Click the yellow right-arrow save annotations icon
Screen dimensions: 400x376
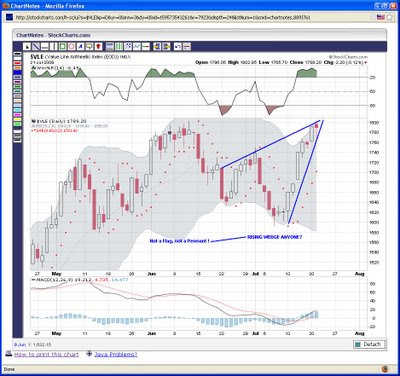click(166, 46)
